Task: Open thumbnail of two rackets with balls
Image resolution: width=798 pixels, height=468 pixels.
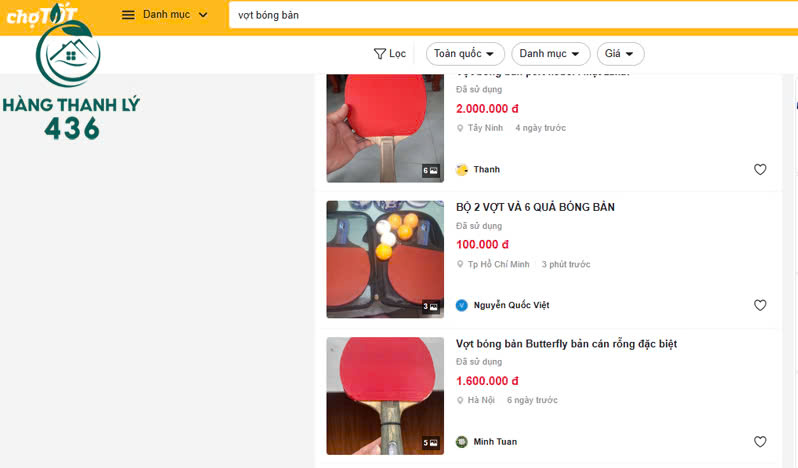Action: pos(385,259)
